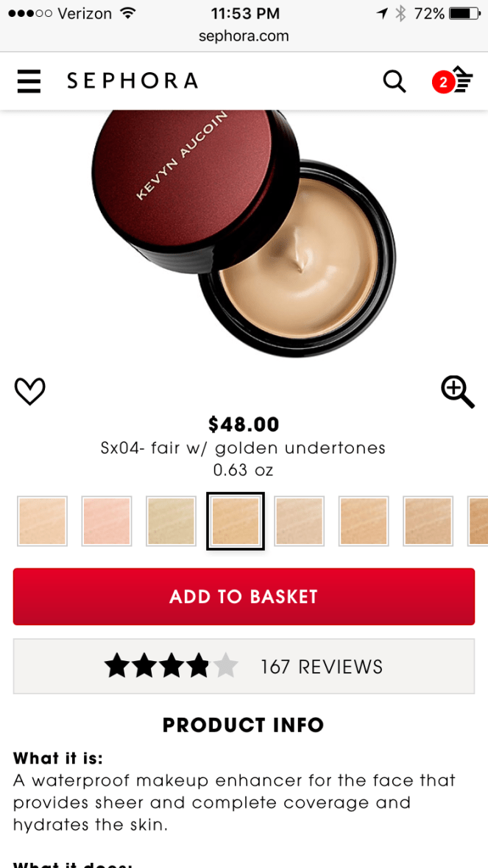Add product to Loves via heart icon

tap(30, 392)
